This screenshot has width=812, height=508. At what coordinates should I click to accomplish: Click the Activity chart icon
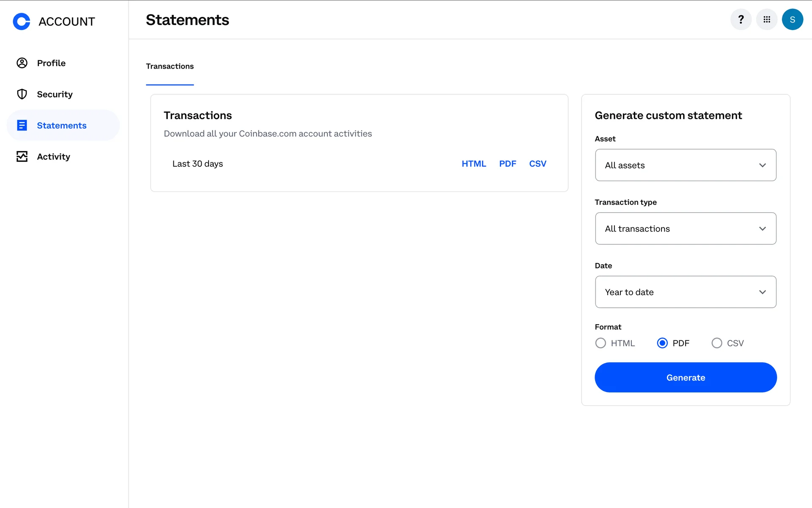pos(22,157)
